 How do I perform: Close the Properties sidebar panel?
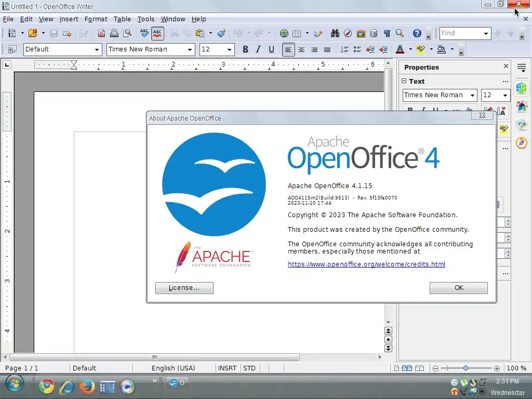click(506, 66)
